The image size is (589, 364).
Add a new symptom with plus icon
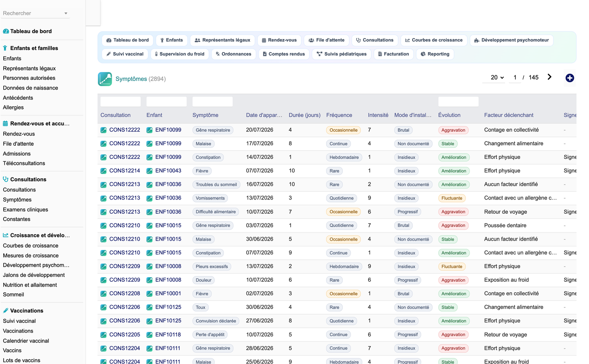pyautogui.click(x=570, y=78)
